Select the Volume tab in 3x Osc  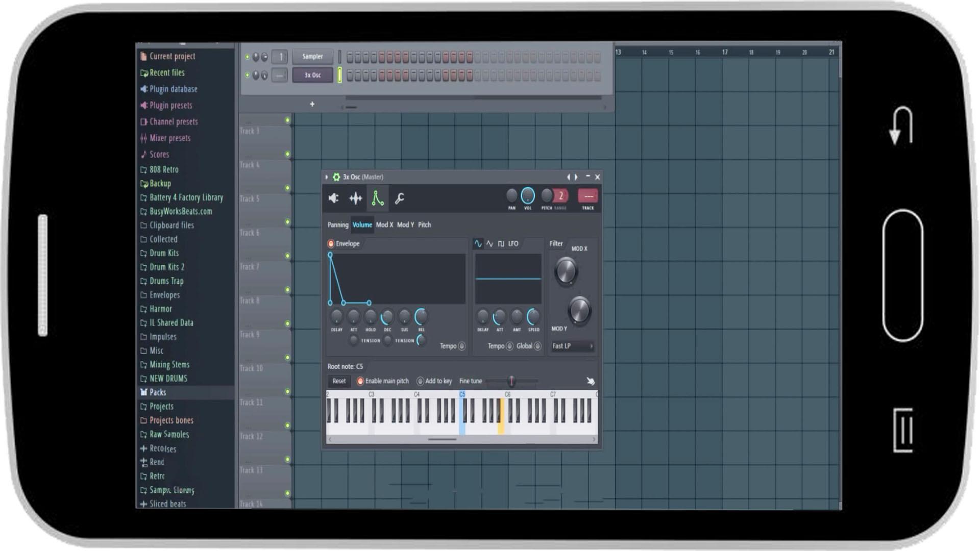[361, 224]
